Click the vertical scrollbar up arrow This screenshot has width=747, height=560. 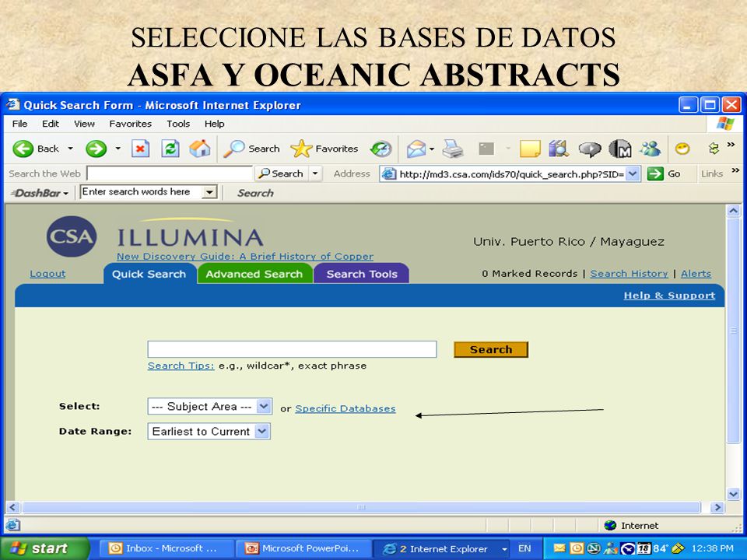click(733, 211)
